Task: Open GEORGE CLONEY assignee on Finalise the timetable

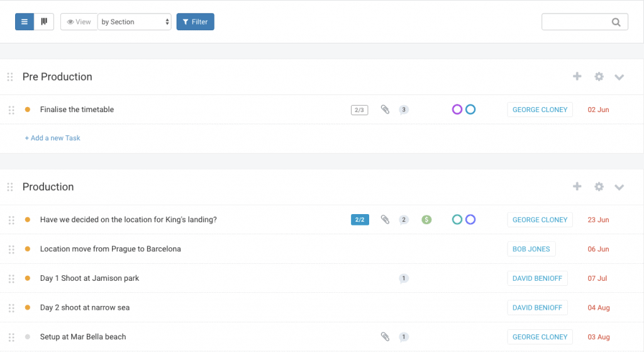Action: pyautogui.click(x=540, y=110)
